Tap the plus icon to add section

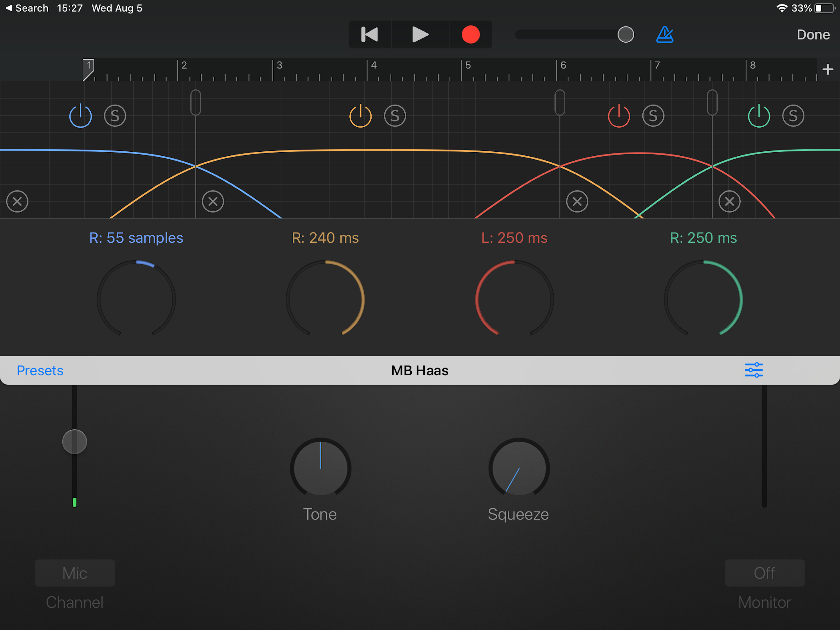click(827, 70)
